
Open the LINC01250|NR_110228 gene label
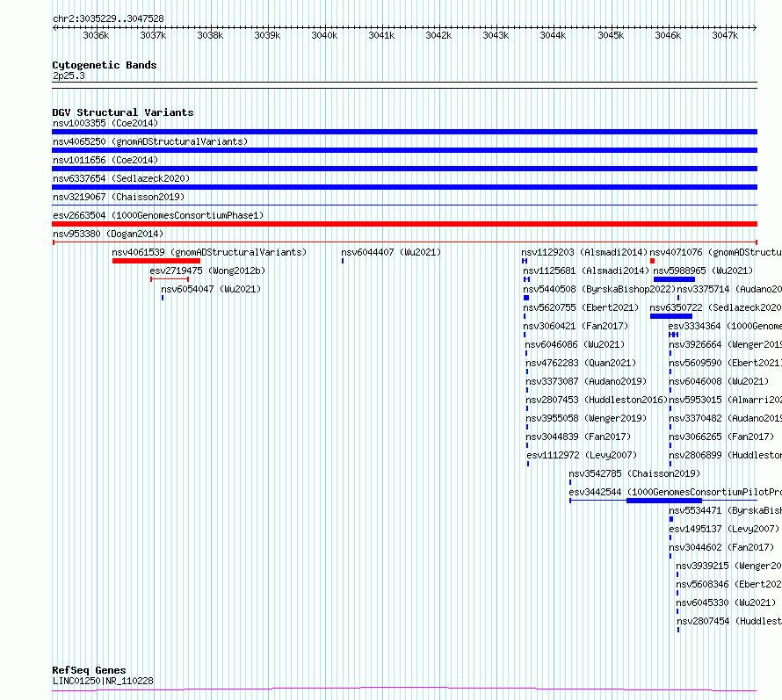click(103, 681)
